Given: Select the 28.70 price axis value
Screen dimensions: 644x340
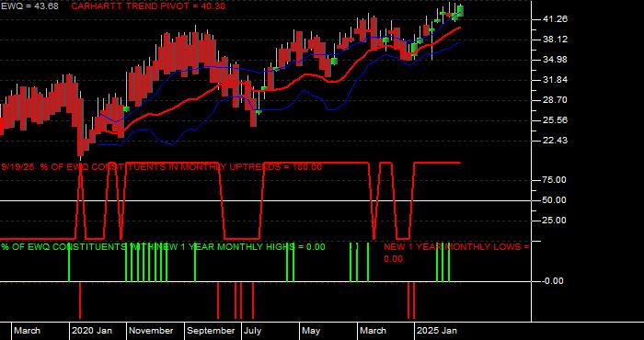Looking at the screenshot, I should (555, 100).
